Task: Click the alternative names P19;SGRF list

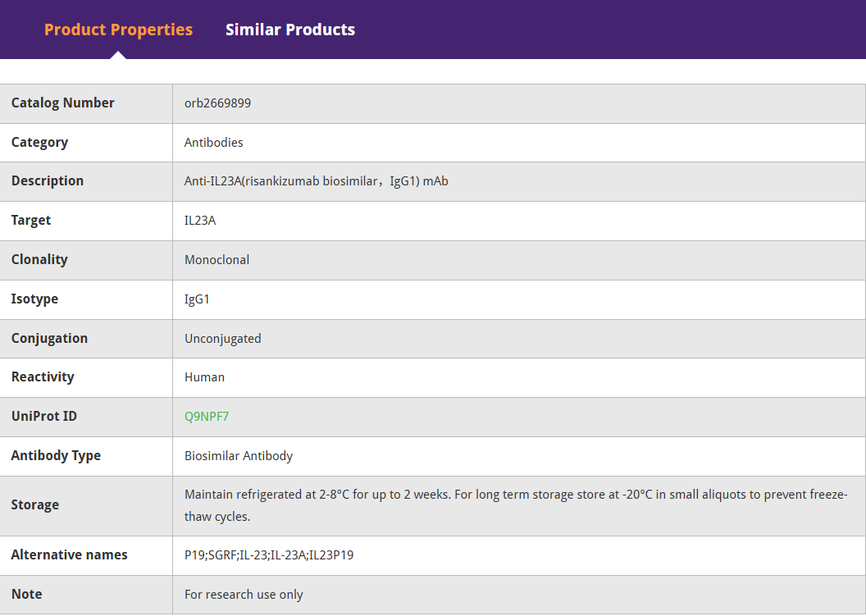Action: (269, 555)
